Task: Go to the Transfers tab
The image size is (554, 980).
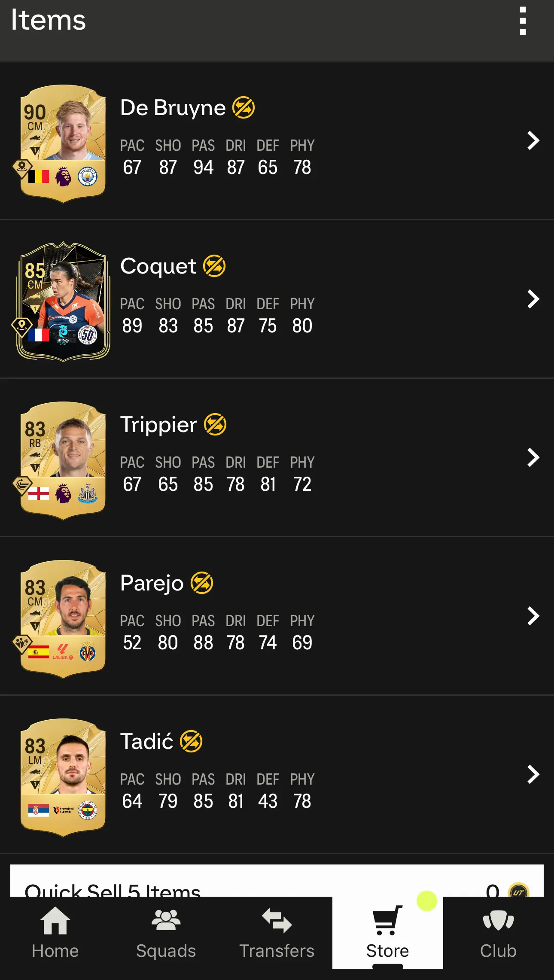Action: (277, 932)
